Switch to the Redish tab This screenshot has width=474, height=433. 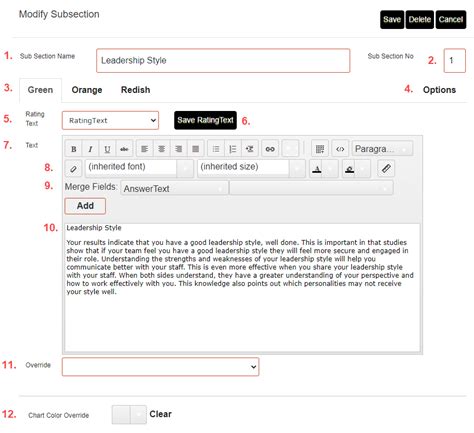click(x=135, y=90)
